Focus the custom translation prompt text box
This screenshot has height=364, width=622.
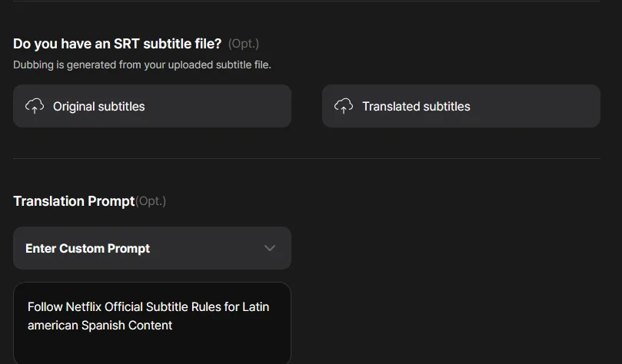click(152, 323)
